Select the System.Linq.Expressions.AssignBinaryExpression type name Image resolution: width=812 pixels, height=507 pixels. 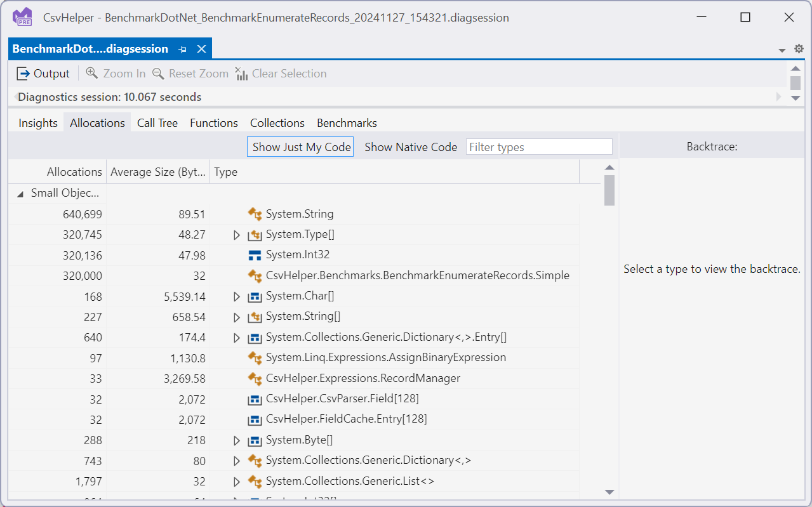tap(386, 357)
